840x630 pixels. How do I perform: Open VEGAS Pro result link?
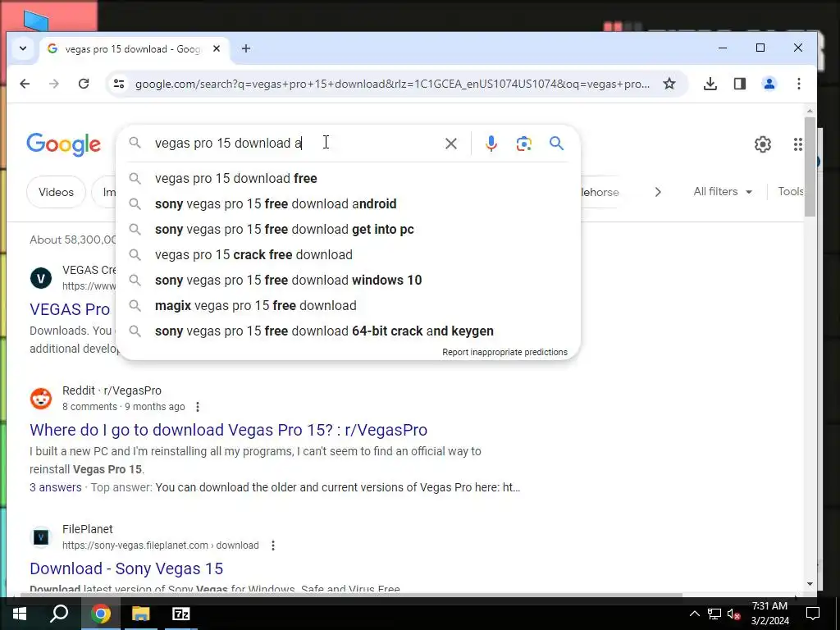tap(70, 309)
